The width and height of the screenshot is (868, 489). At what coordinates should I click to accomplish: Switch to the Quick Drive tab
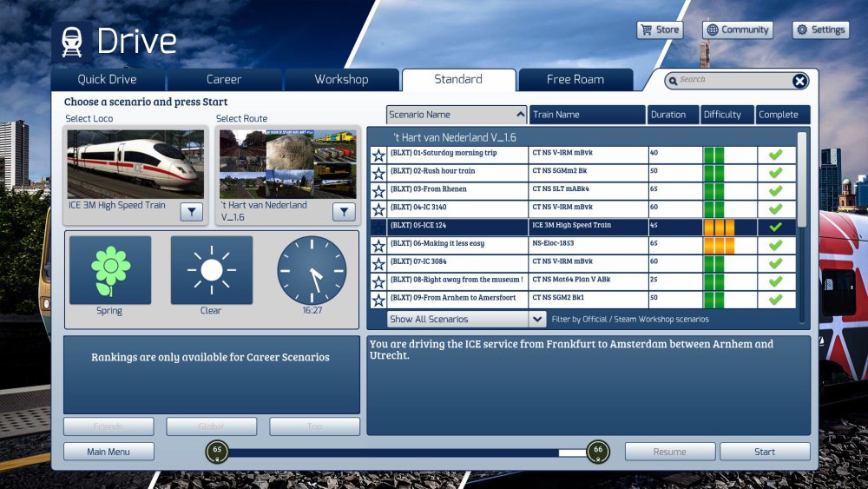tap(107, 80)
